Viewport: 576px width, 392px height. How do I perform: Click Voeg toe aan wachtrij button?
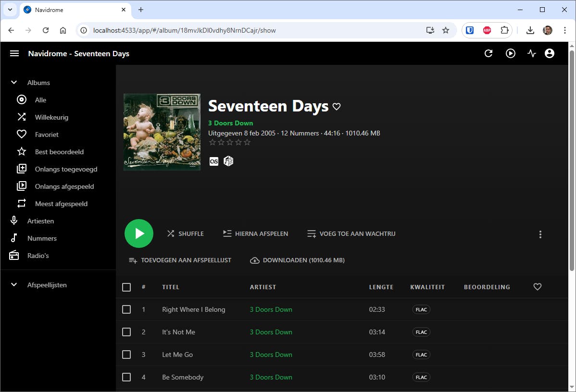pyautogui.click(x=351, y=233)
